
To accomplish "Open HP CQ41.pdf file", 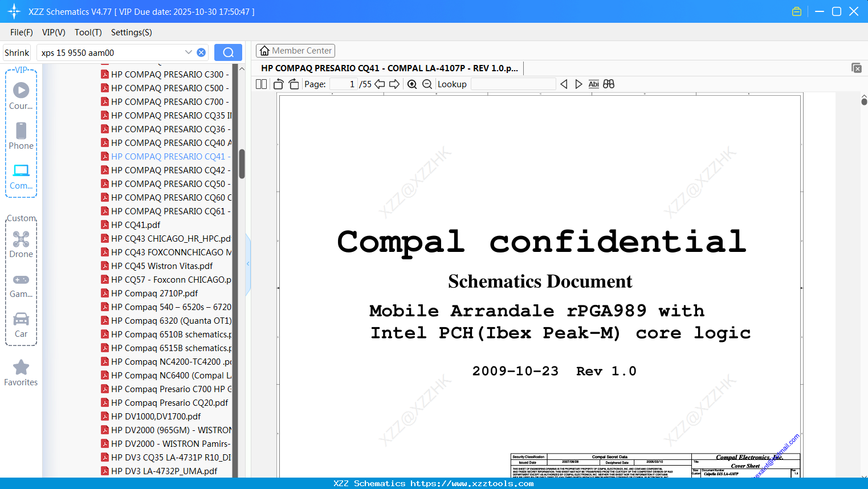I will (x=131, y=225).
